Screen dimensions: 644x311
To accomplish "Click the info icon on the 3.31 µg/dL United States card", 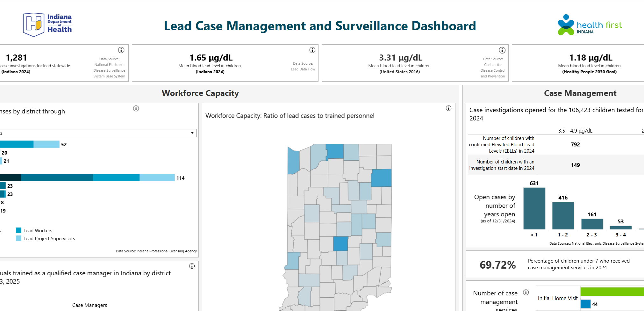I will (502, 50).
